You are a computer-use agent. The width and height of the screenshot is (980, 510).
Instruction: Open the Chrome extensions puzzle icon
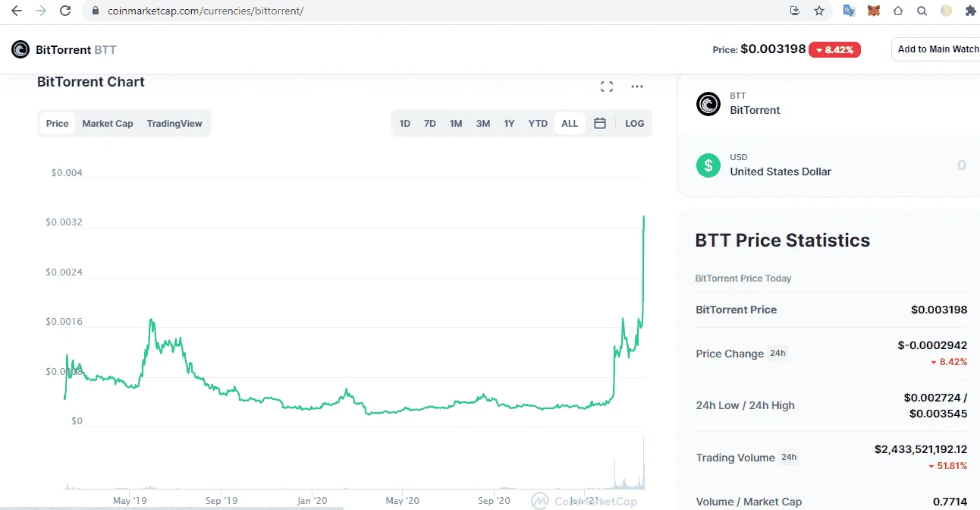970,11
